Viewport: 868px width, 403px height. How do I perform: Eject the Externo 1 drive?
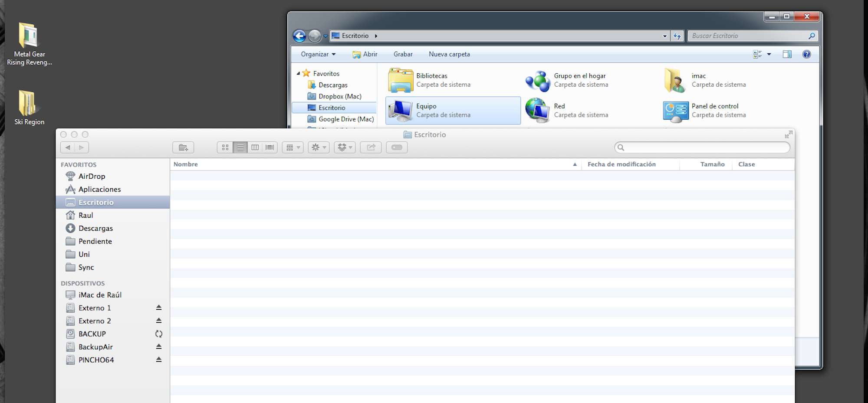[159, 308]
